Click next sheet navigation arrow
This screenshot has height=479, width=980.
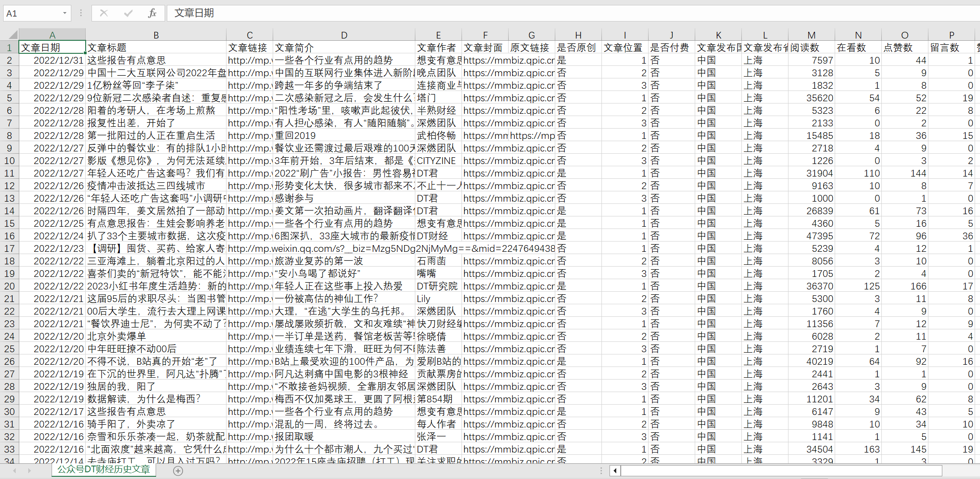[x=30, y=470]
